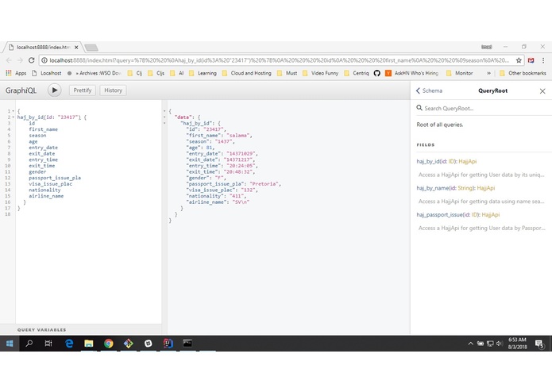The image size is (552, 392).
Task: Open Windows taskbar search
Action: 29,344
